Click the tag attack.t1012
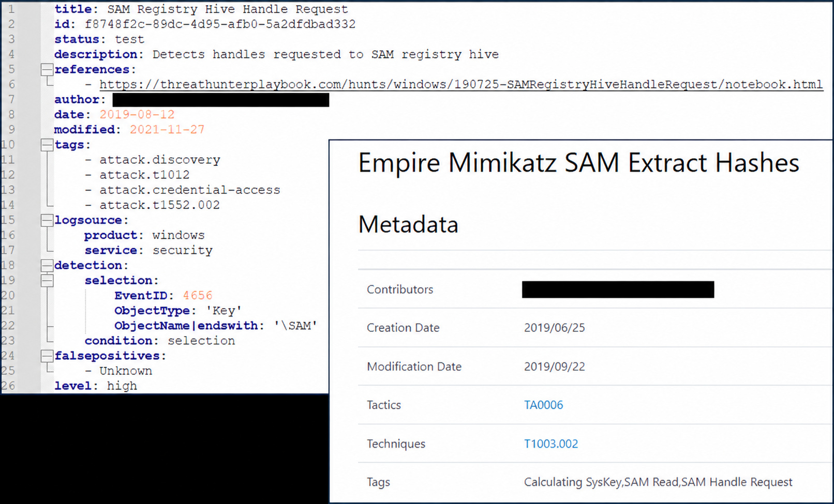Image resolution: width=834 pixels, height=504 pixels. (x=144, y=175)
